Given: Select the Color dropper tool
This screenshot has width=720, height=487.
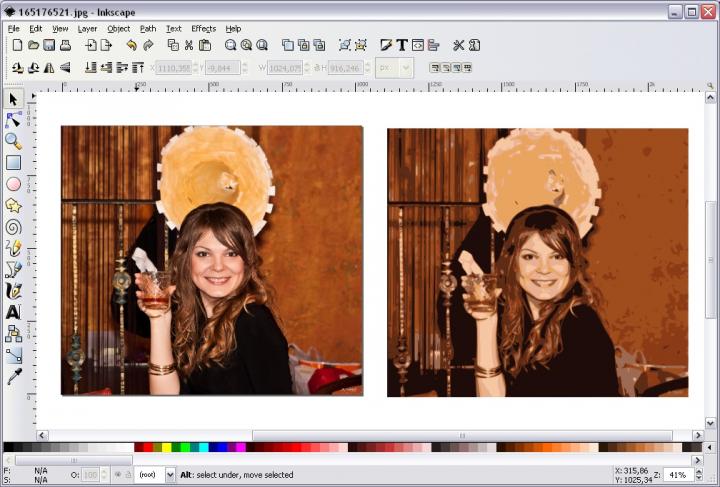Looking at the screenshot, I should click(x=13, y=376).
